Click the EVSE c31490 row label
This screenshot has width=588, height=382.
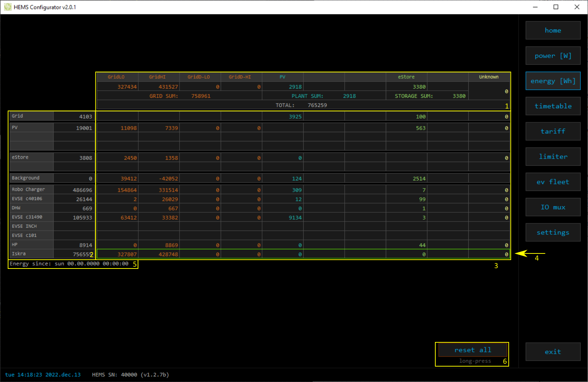tap(27, 217)
